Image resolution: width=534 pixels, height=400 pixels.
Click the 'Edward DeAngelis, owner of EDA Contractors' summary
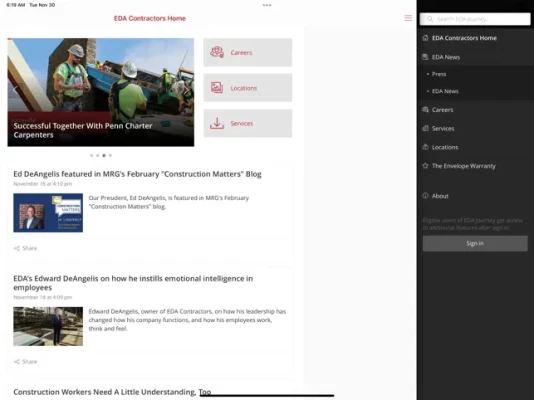coord(187,320)
